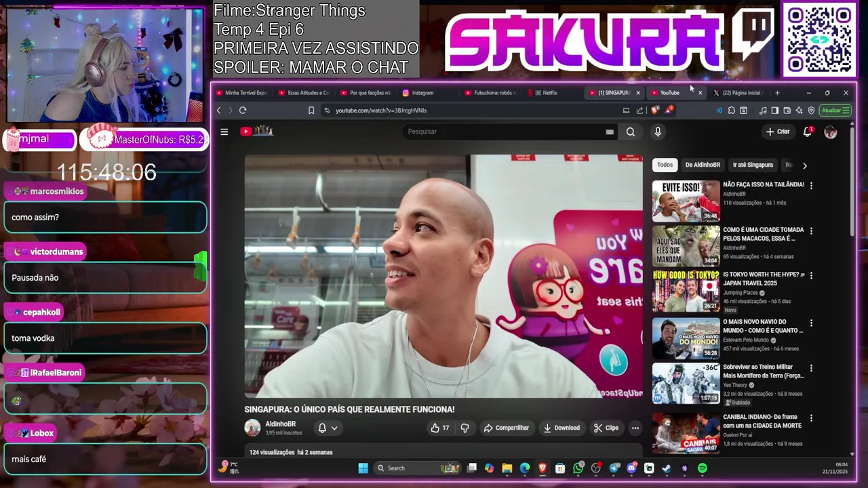Open the IS TOKYO WORTH THE HYPE thumbnail
Image resolution: width=868 pixels, height=488 pixels.
(x=686, y=291)
